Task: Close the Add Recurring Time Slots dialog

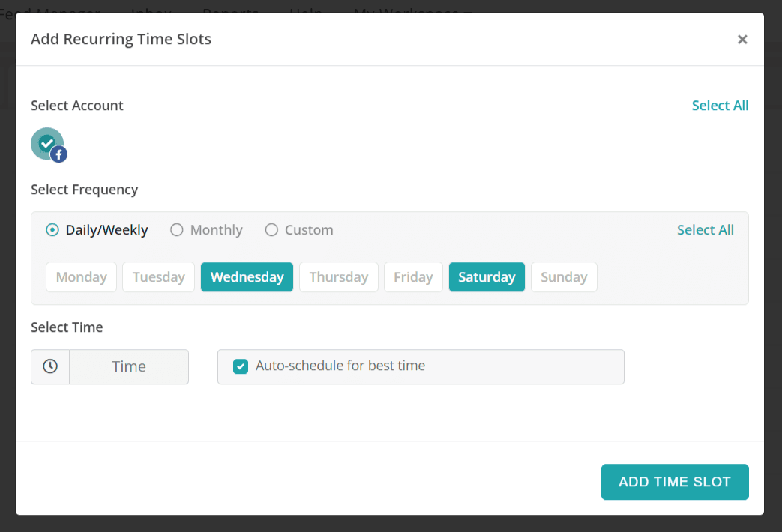Action: (x=742, y=40)
